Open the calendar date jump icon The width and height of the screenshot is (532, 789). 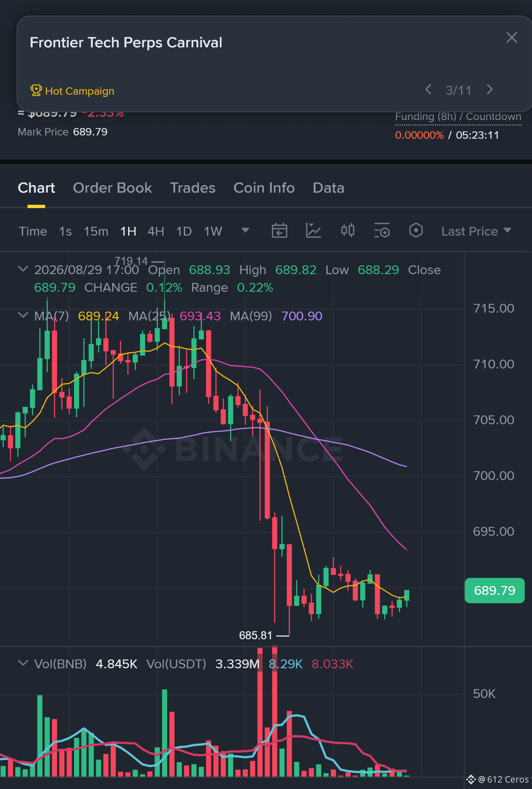pyautogui.click(x=279, y=231)
